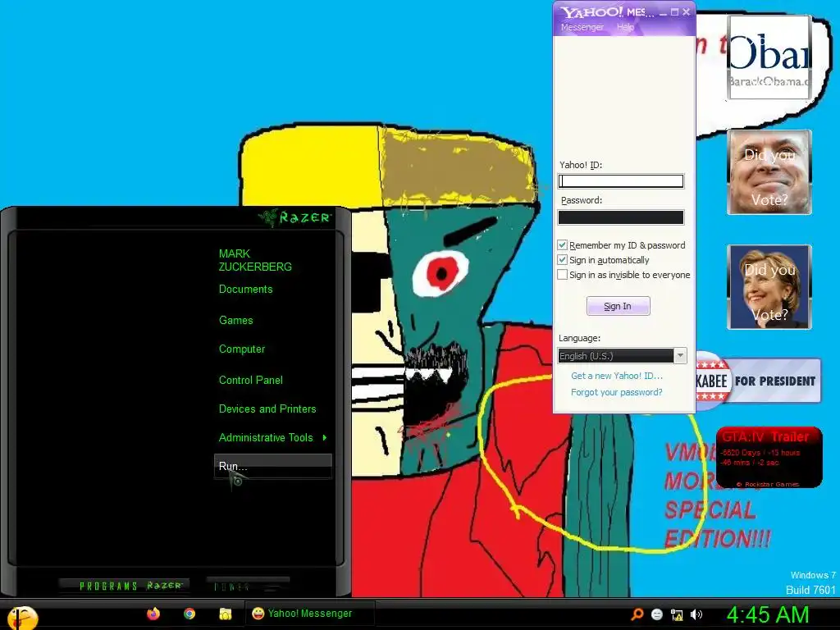The width and height of the screenshot is (840, 630).
Task: Open Computer from the Start menu
Action: tap(242, 349)
